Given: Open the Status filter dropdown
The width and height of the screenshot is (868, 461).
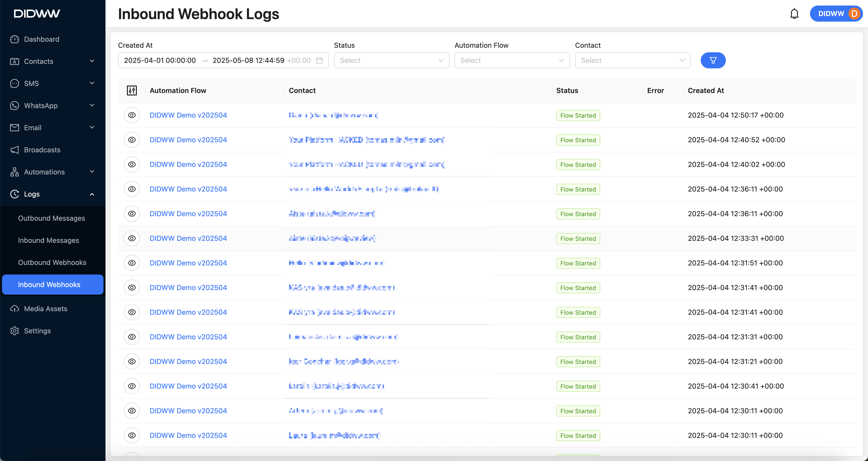Looking at the screenshot, I should click(x=391, y=60).
